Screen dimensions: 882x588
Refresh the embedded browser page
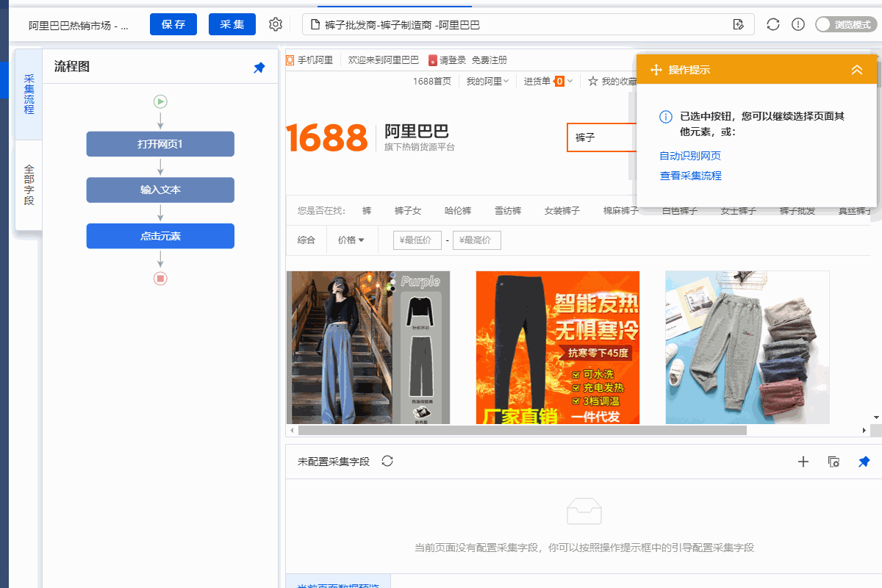tap(773, 24)
